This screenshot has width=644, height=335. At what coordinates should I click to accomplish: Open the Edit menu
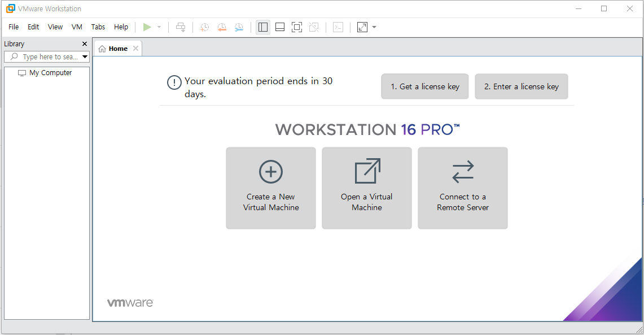33,27
